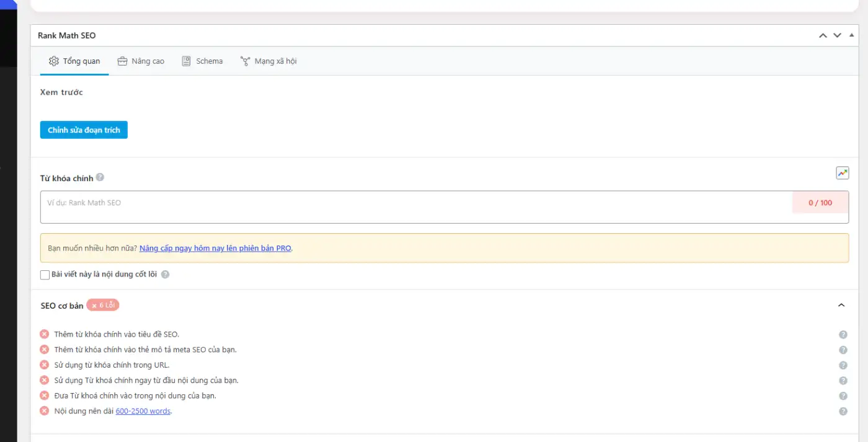Switch to the Tổng quan tab
868x442 pixels.
74,61
